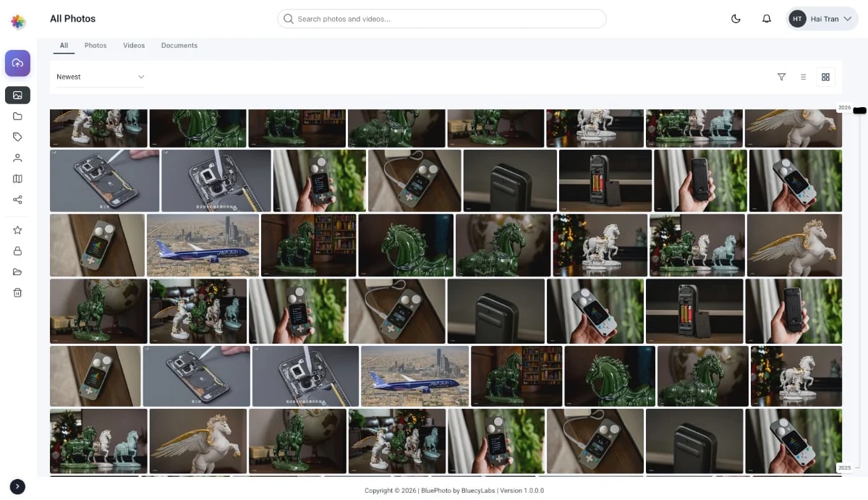The image size is (868, 500).
Task: Enable grid view layout
Action: (825, 77)
